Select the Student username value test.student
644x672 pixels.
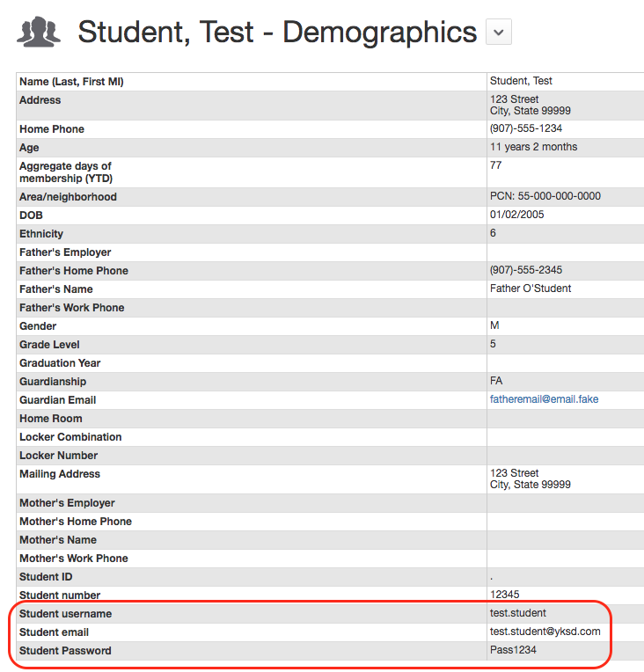518,613
